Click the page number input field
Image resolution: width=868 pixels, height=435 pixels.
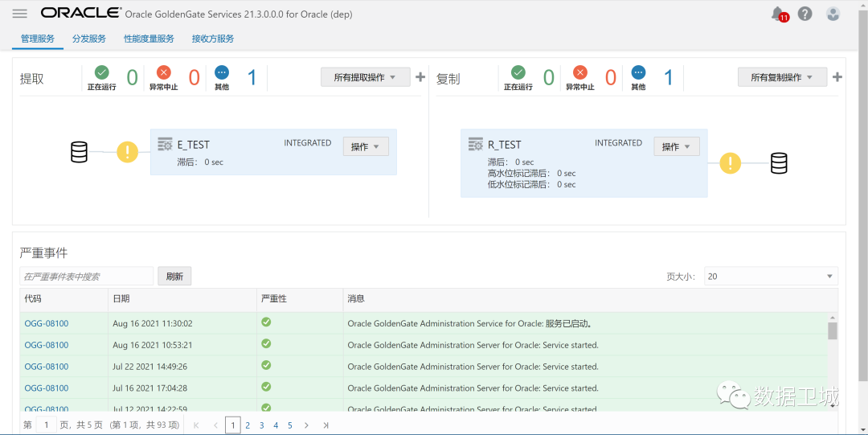click(47, 425)
